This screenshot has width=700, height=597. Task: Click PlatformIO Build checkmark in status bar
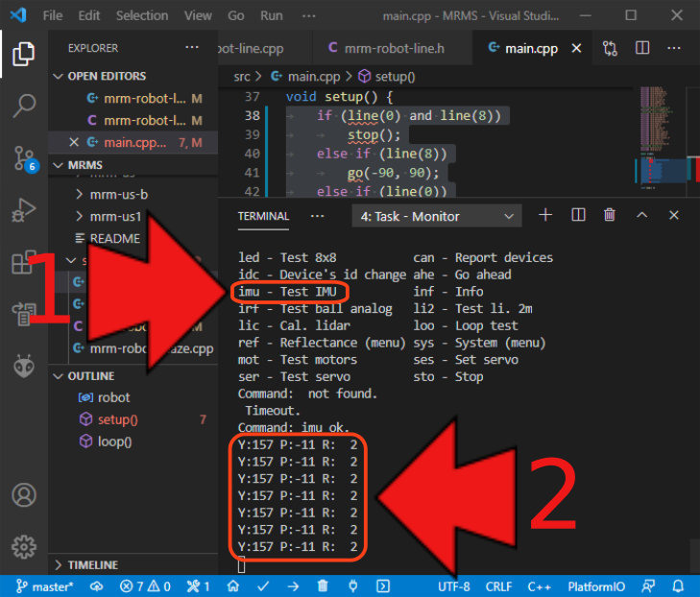264,586
